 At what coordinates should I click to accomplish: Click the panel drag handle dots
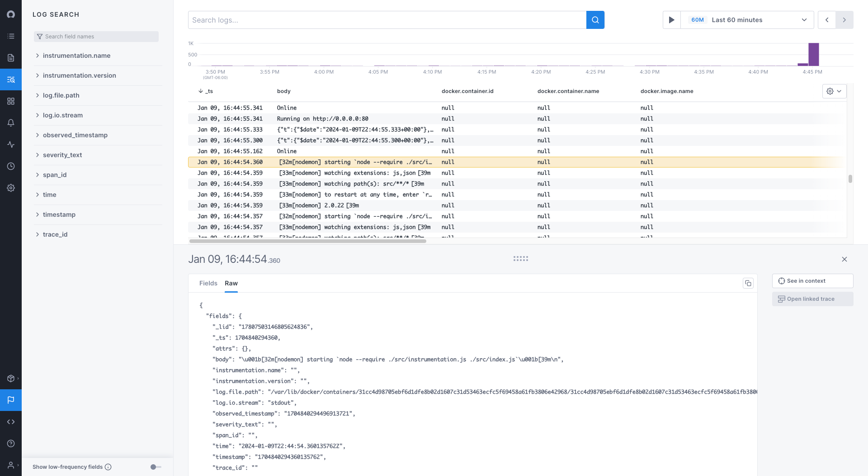click(521, 259)
